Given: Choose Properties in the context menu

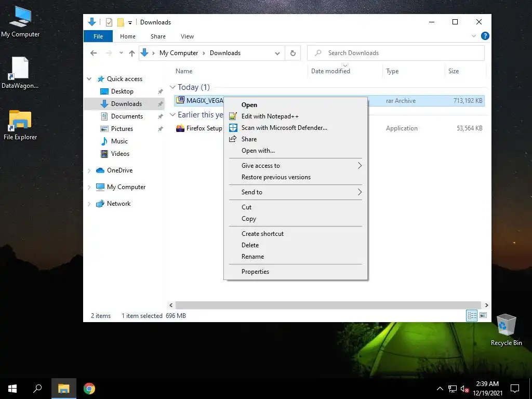Looking at the screenshot, I should click(296, 271).
